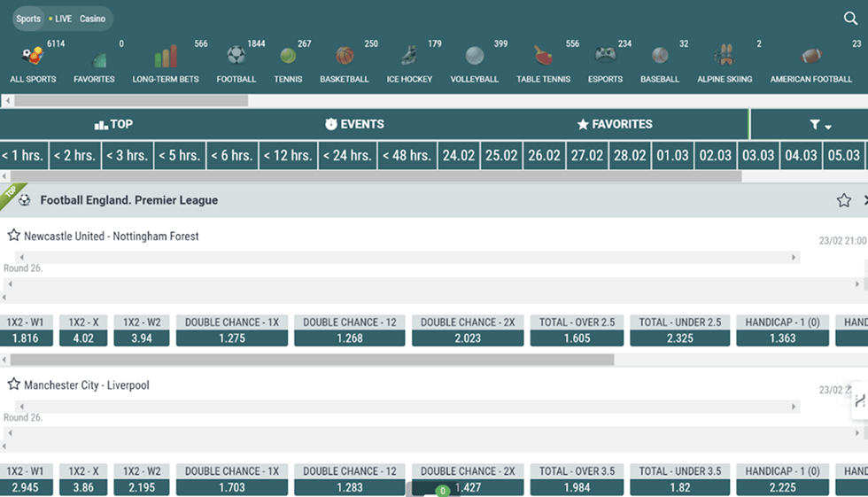Screen dimensions: 868x497
Task: Filter events to under 1 hrs
Action: pyautogui.click(x=23, y=156)
